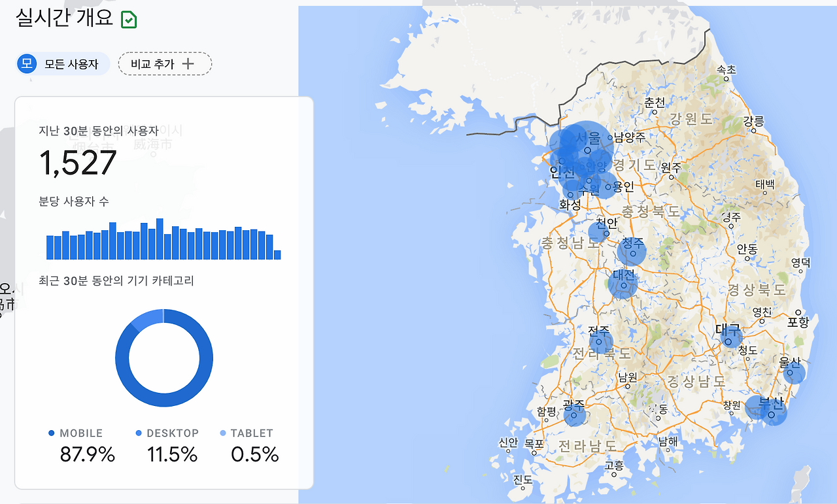The width and height of the screenshot is (837, 504).
Task: Click the 창원 city label on the map
Action: click(x=732, y=405)
